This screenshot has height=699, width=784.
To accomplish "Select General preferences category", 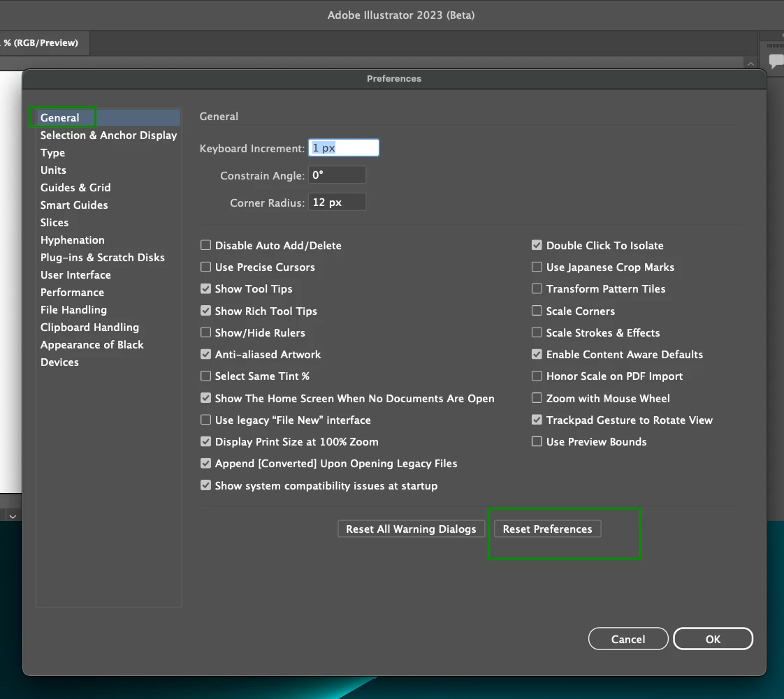I will (x=108, y=117).
